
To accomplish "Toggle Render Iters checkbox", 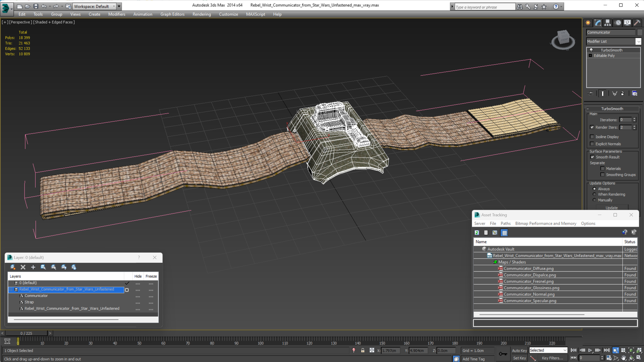I will 592,127.
